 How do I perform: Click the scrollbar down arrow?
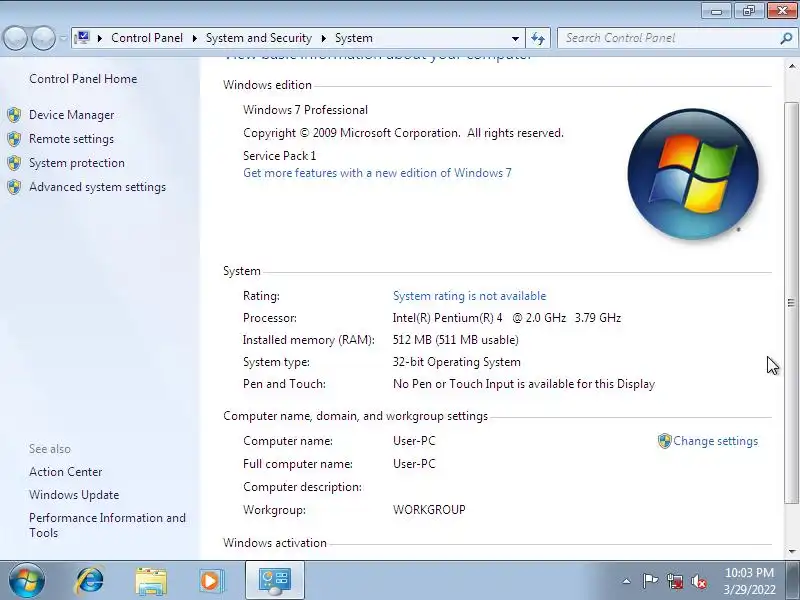[x=792, y=552]
